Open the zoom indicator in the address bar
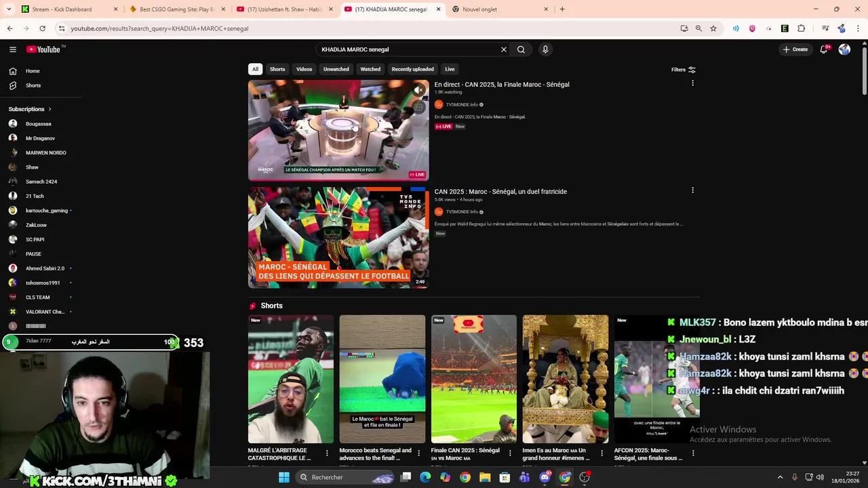868x488 pixels. (x=698, y=28)
